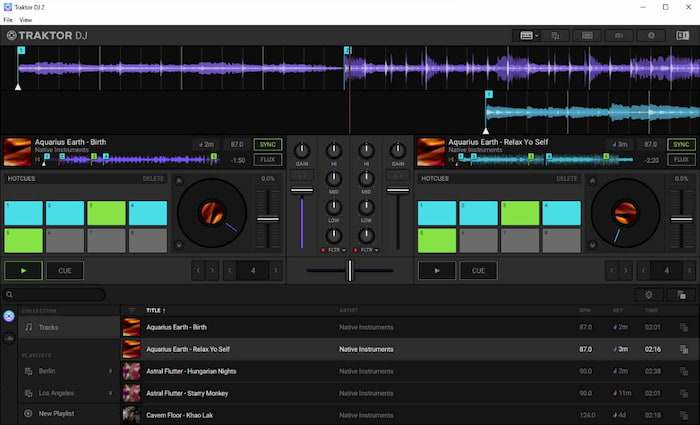Image resolution: width=700 pixels, height=425 pixels.
Task: Click left deck tempo bend up arrow
Action: [179, 181]
